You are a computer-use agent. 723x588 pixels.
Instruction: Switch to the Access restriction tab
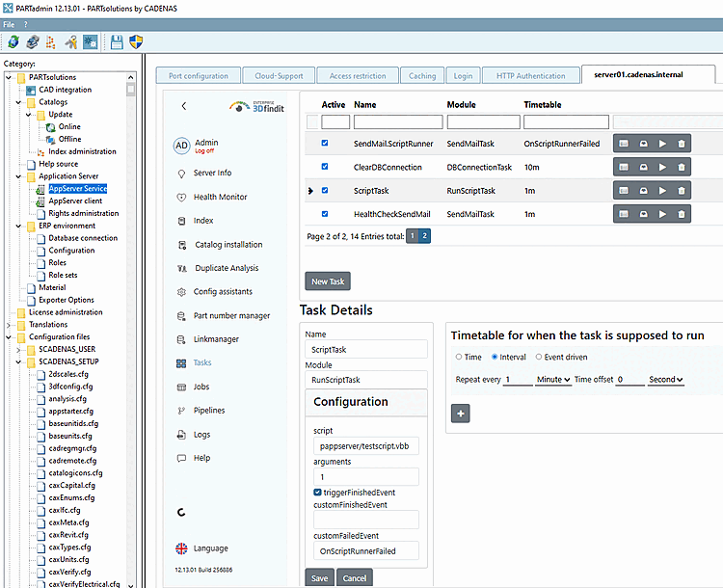[358, 75]
